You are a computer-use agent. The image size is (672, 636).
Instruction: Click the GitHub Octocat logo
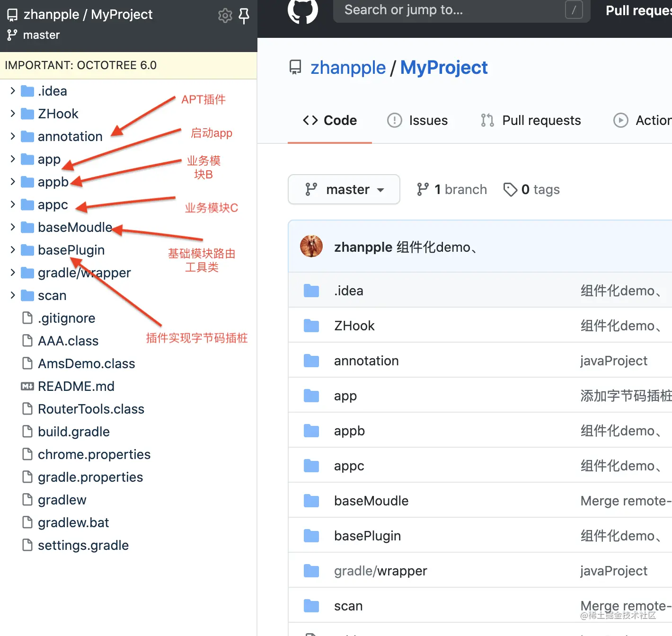point(303,9)
